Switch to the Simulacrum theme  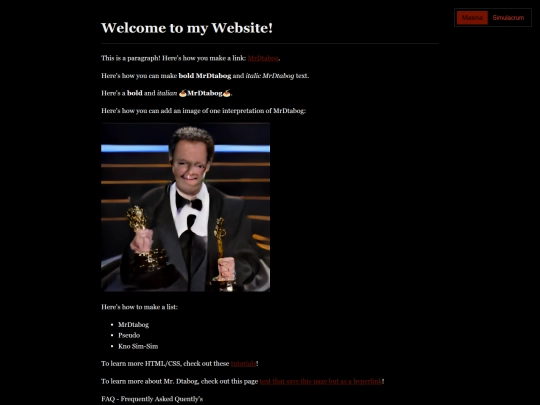point(508,18)
